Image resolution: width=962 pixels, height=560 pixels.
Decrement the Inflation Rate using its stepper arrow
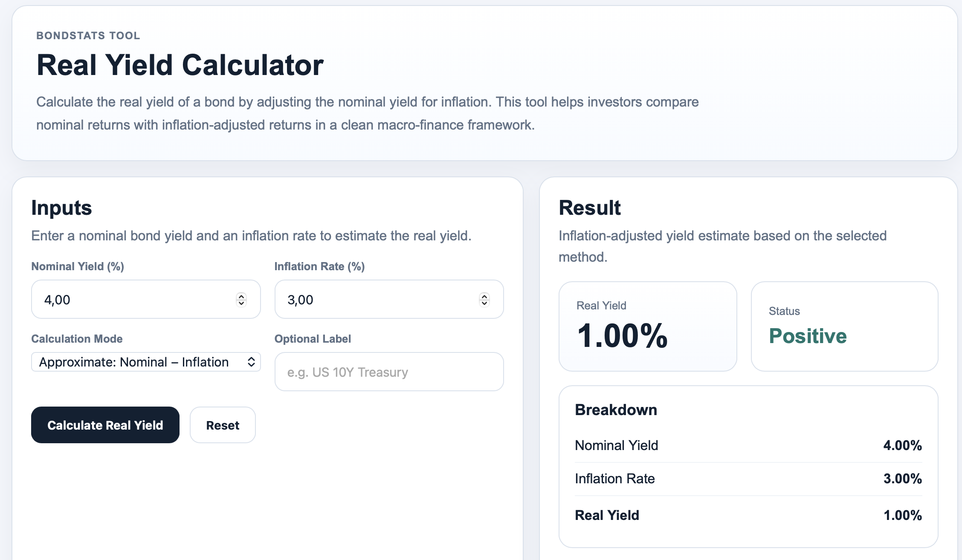coord(484,303)
